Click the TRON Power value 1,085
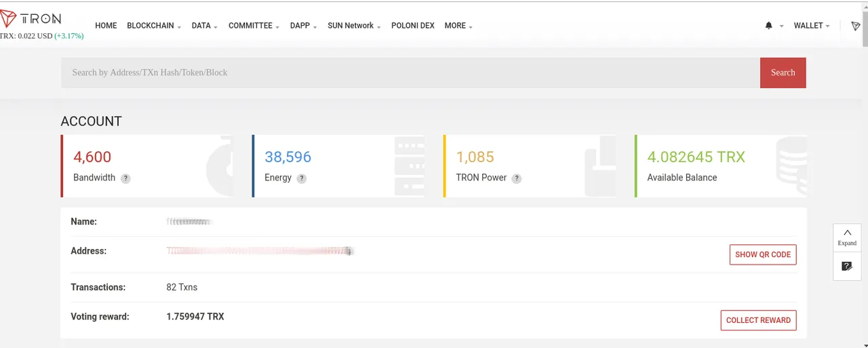Screen dimensions: 868x348 (x=475, y=157)
